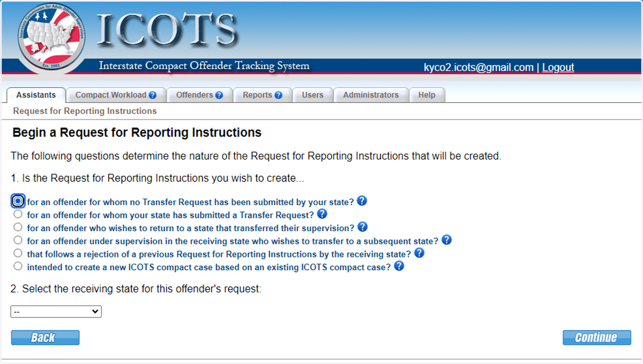Switch to the Users tab
Screen dimensions: 643x364
coord(312,95)
